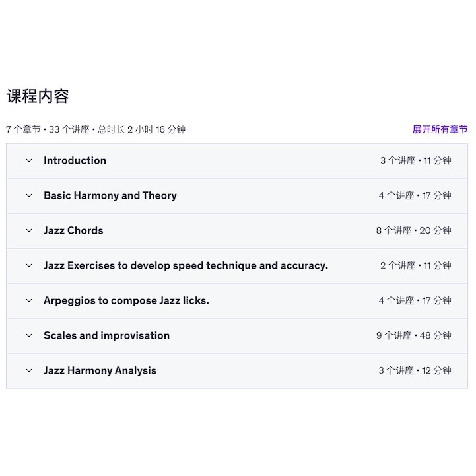This screenshot has height=476, width=476.
Task: Click Introduction's 3 个讲座 • 11 分钟 label
Action: click(415, 160)
